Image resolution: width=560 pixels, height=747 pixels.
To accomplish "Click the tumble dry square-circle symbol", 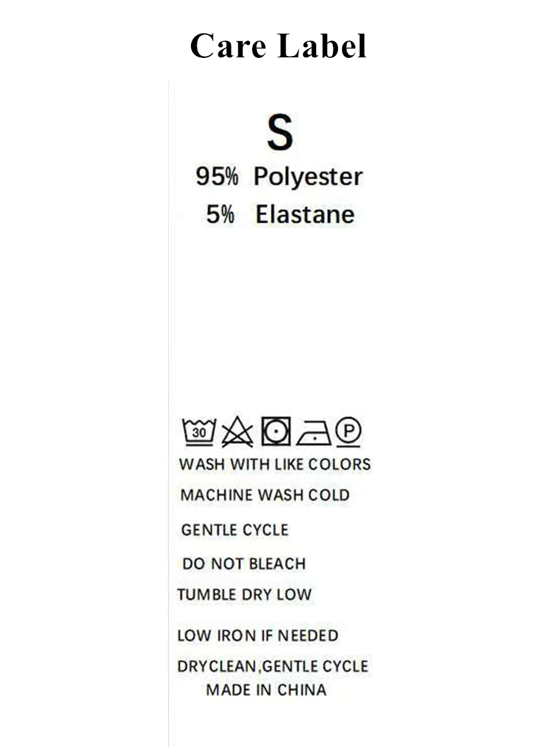I will tap(275, 431).
